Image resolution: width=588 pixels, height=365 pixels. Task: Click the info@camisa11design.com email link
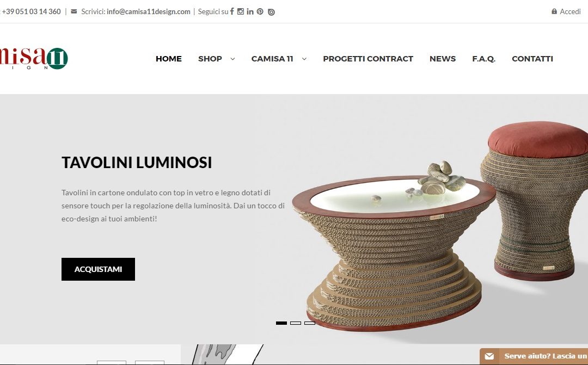pos(149,11)
